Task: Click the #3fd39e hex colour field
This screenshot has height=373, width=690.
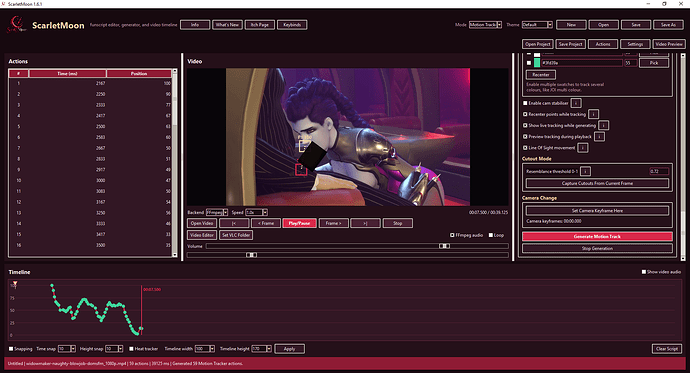Action: point(581,63)
